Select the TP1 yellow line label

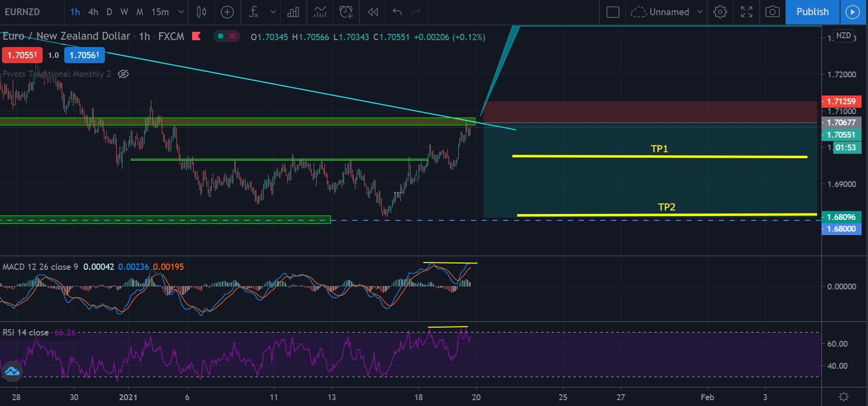click(659, 149)
